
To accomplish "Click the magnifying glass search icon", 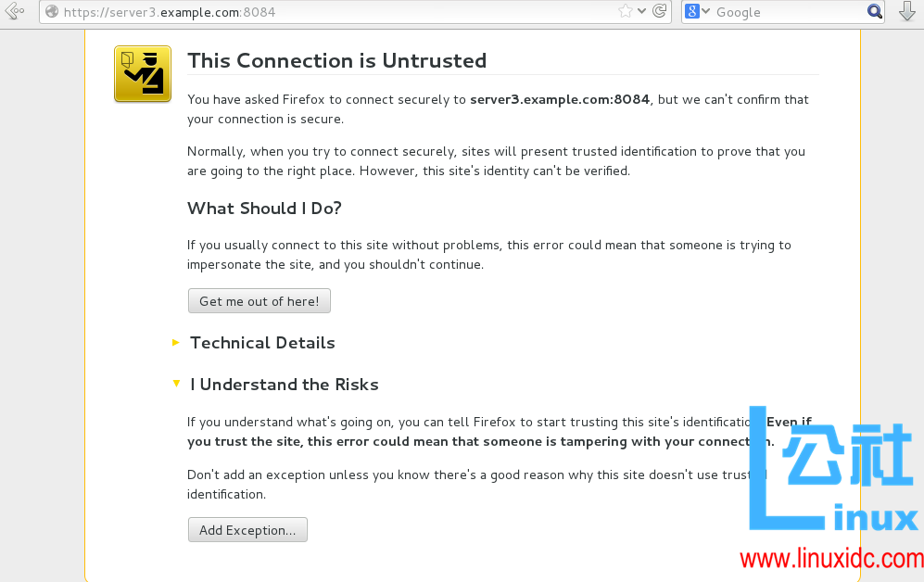I will (875, 11).
